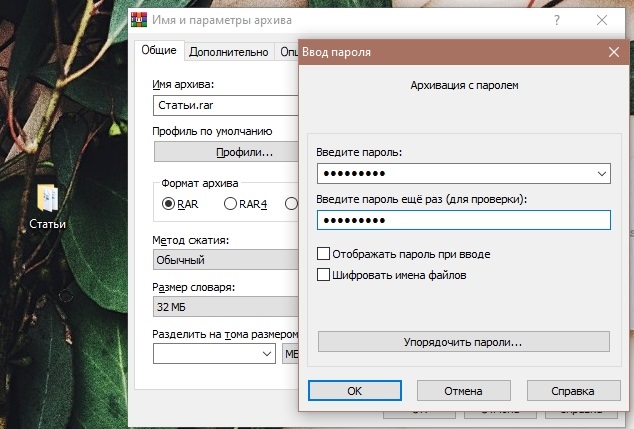The image size is (634, 429).
Task: Open the Метод сжатия dropdown showing Обычный
Action: coord(225,260)
